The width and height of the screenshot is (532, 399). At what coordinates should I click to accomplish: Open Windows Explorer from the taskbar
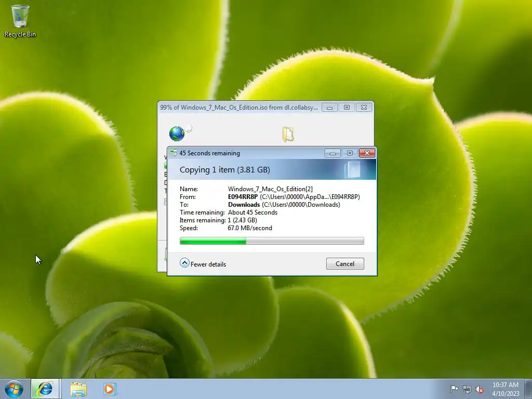[x=78, y=389]
